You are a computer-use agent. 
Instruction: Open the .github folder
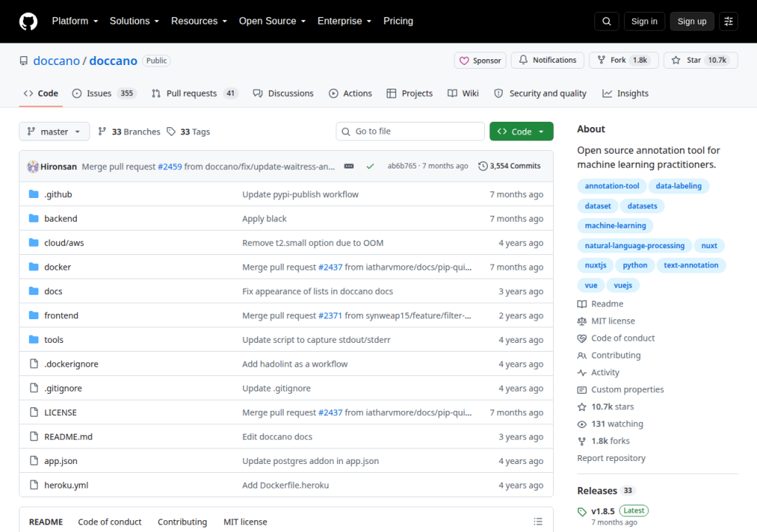tap(58, 194)
